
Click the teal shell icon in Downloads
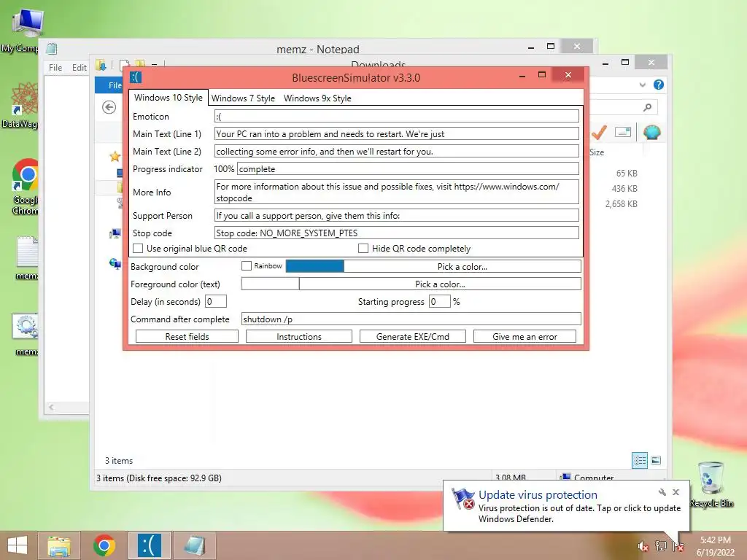click(x=651, y=132)
